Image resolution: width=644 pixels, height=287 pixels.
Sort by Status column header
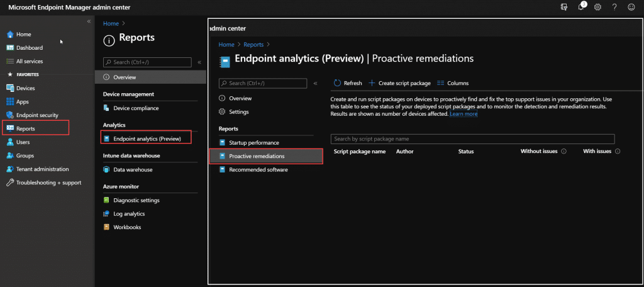[x=466, y=151]
